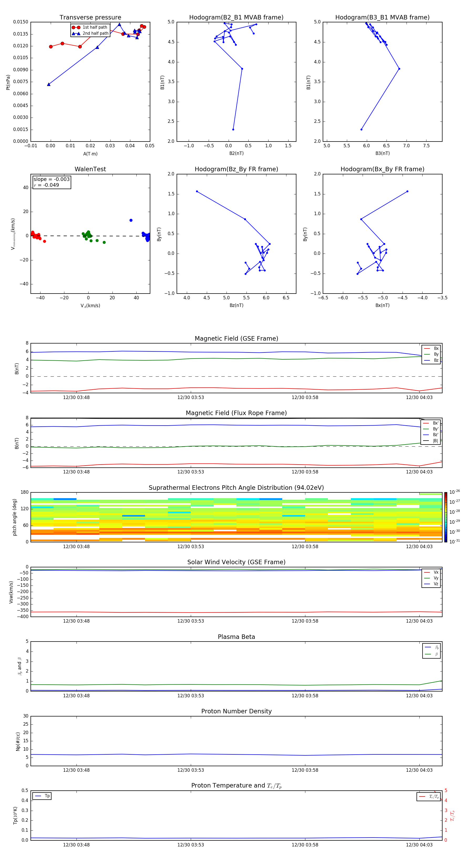
Task: Click the "A(T·m)" x-axis label
Action: (x=90, y=154)
